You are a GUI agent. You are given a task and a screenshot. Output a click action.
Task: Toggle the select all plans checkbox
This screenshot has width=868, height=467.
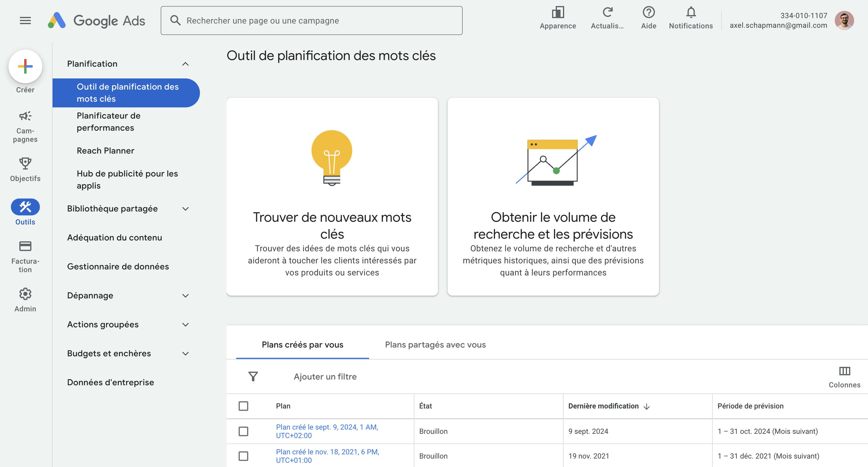[243, 405]
